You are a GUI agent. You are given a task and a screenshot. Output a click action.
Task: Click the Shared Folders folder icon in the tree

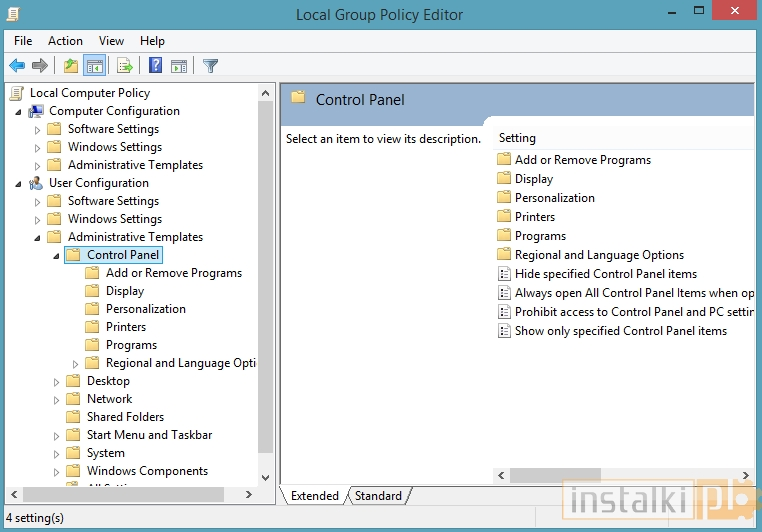pyautogui.click(x=73, y=416)
